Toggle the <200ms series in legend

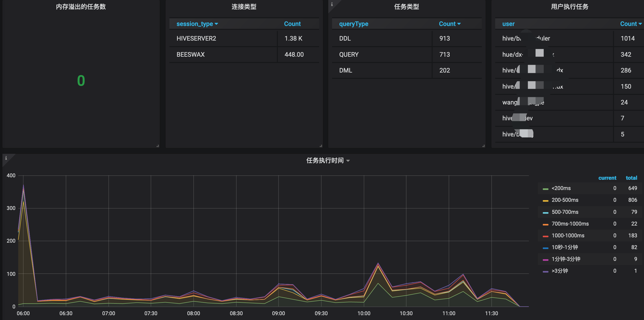click(x=561, y=188)
